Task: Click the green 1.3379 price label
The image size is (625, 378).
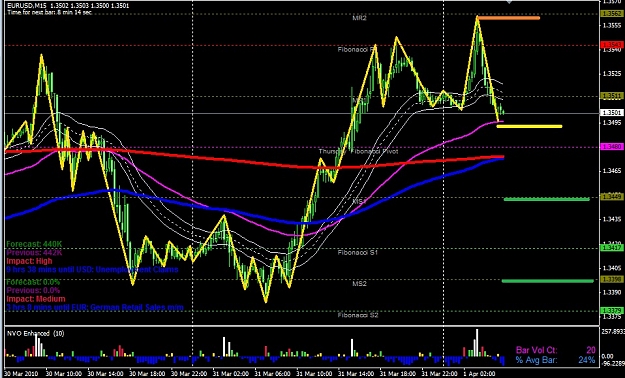Action: [x=611, y=310]
